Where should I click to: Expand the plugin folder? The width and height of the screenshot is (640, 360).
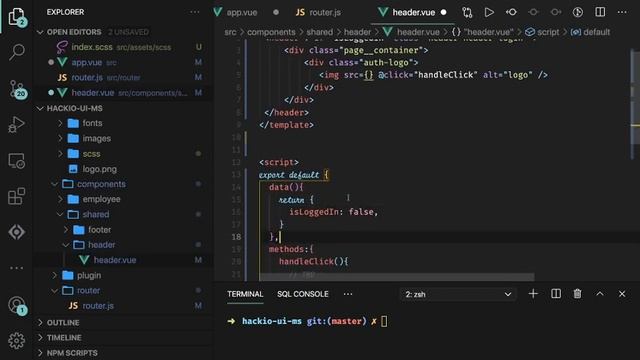(x=54, y=275)
